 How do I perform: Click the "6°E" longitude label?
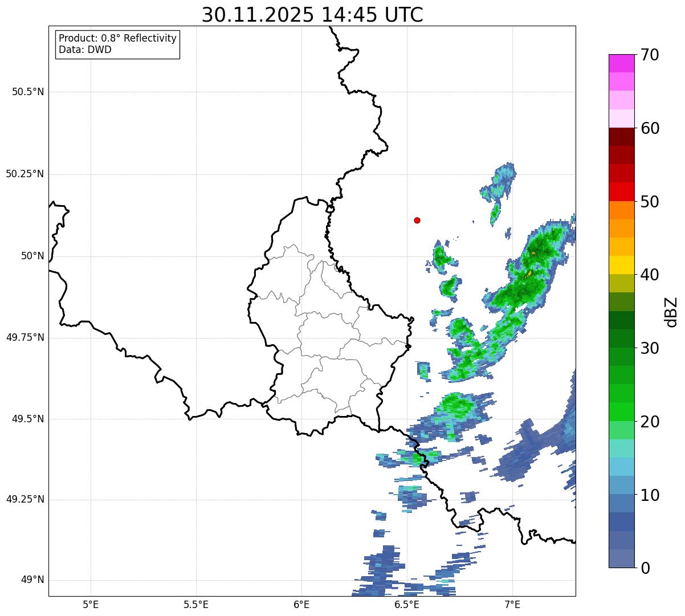coord(301,604)
